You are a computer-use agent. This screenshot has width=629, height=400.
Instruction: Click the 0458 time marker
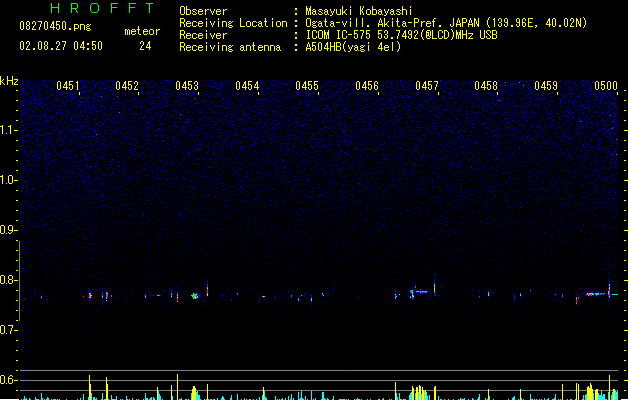tap(486, 86)
